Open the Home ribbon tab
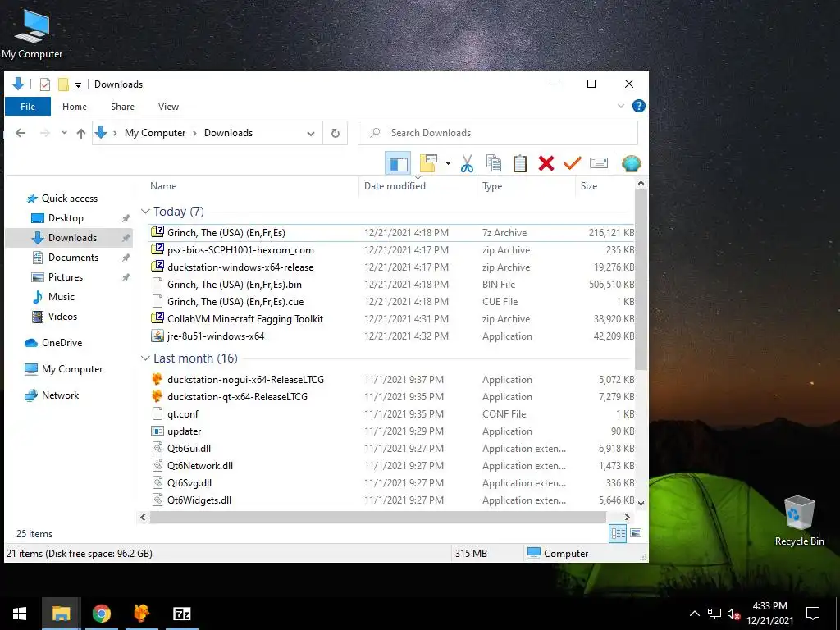The width and height of the screenshot is (840, 630). (75, 107)
